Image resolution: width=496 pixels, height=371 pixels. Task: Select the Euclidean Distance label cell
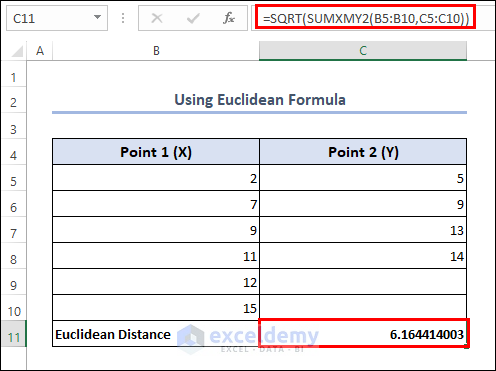[156, 334]
